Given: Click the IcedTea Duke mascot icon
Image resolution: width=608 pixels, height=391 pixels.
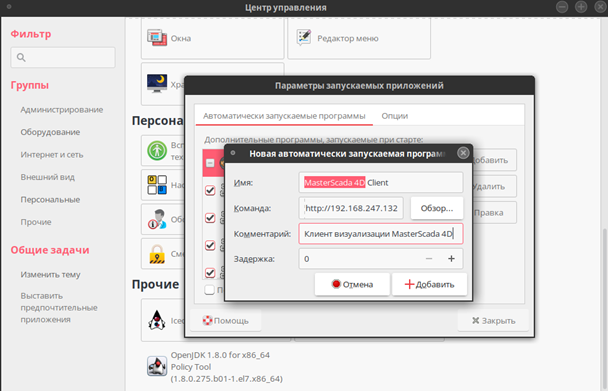Looking at the screenshot, I should pos(157,320).
